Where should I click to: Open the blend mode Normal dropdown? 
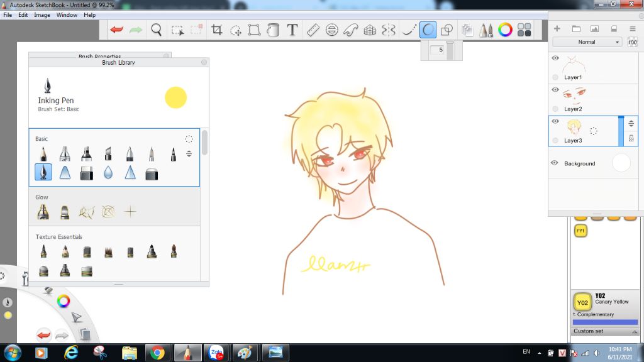tap(587, 42)
